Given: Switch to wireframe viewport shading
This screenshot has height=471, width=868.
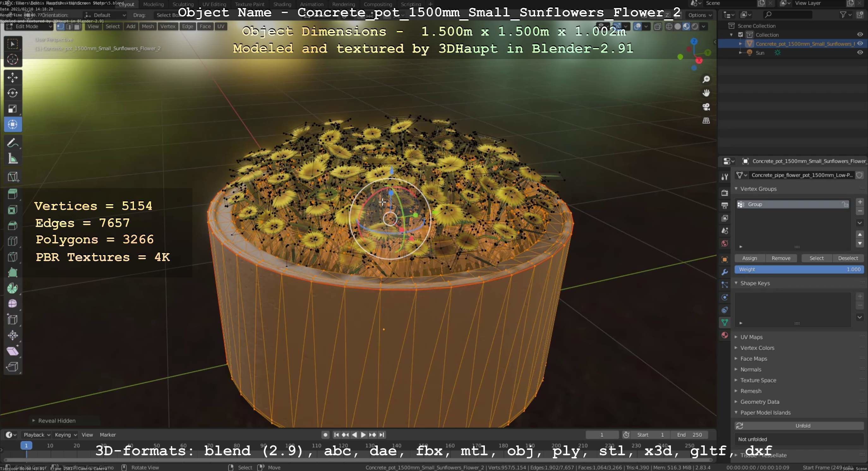Looking at the screenshot, I should (x=669, y=27).
